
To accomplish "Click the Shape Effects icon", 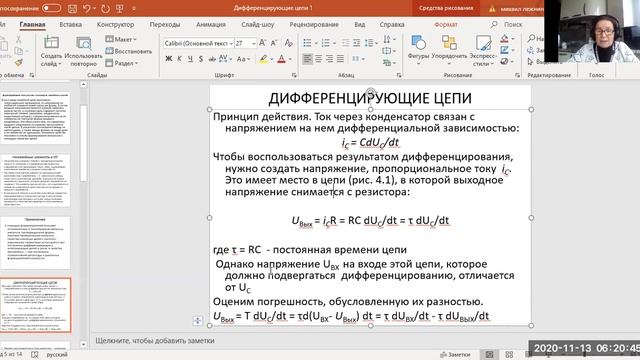I will pos(504,62).
